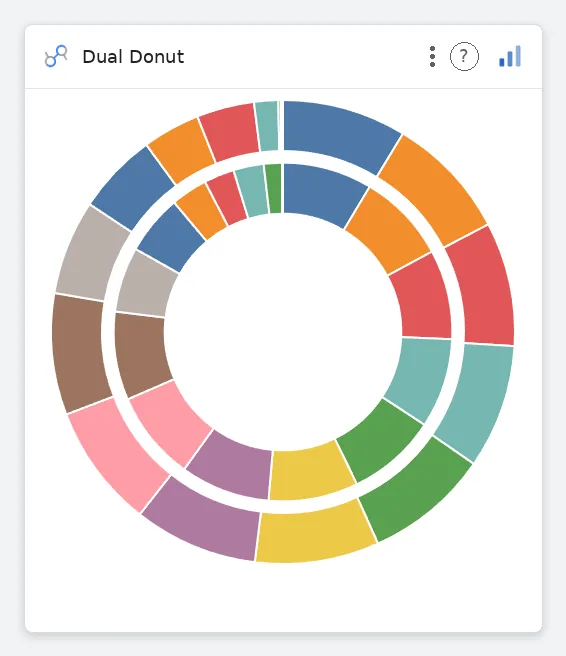This screenshot has height=656, width=566.
Task: Select the inner ring small red segment beside small teal
Action: point(228,198)
